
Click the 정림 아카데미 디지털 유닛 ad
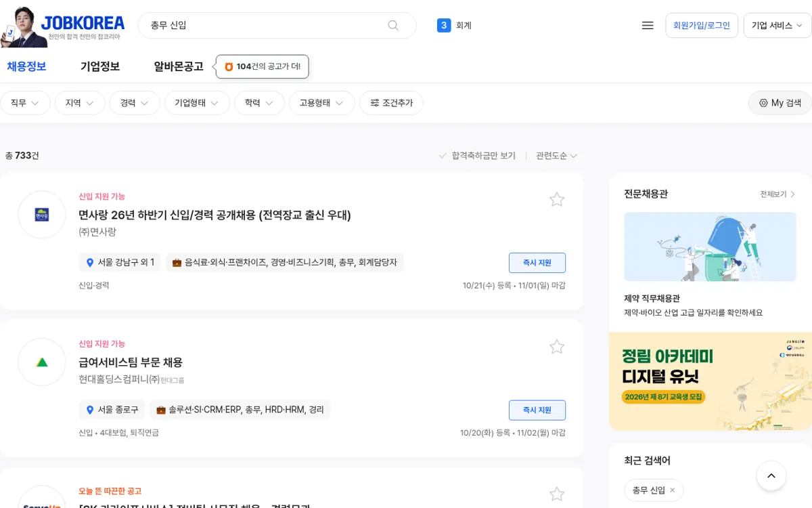[x=710, y=381]
